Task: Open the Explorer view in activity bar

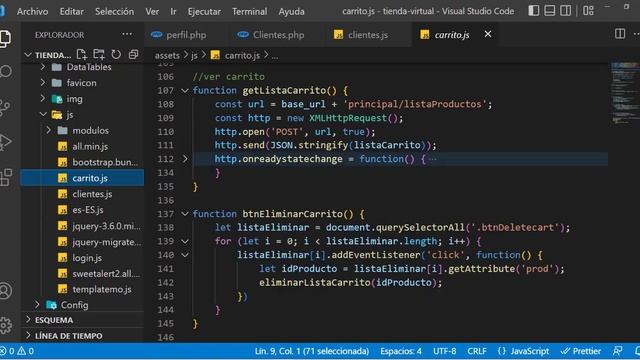Action: (x=5, y=38)
